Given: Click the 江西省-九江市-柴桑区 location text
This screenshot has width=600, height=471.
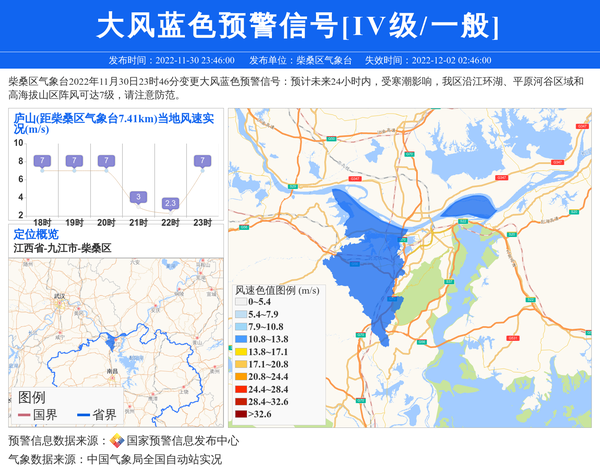Looking at the screenshot, I should click(62, 247).
